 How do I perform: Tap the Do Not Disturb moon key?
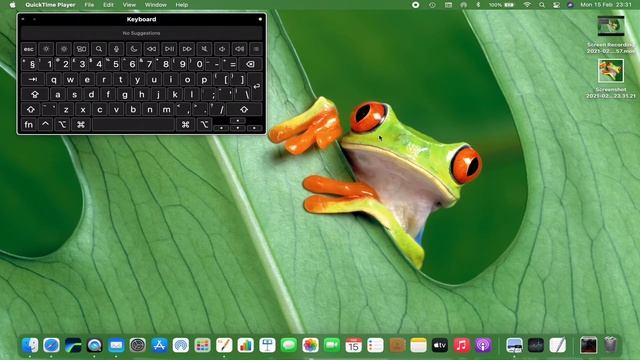click(134, 49)
